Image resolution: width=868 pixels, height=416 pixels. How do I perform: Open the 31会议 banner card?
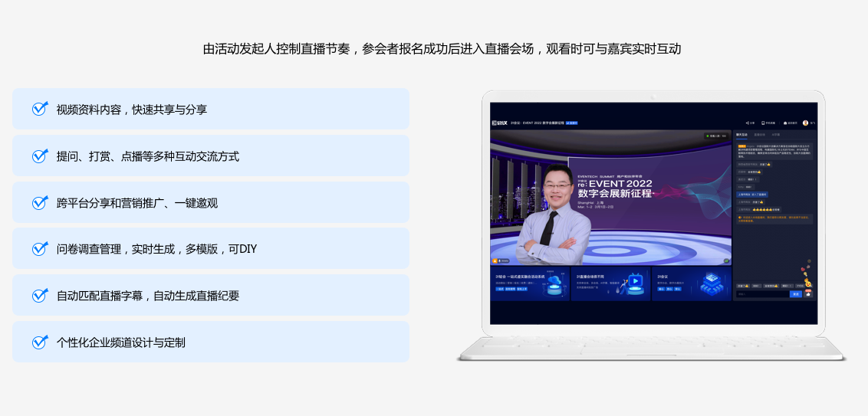click(x=692, y=283)
